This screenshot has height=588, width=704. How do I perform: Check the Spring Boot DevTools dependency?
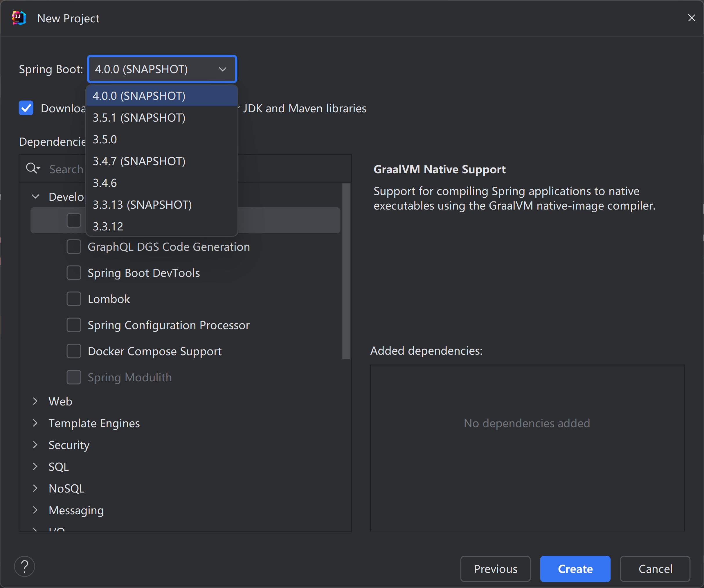(x=74, y=273)
